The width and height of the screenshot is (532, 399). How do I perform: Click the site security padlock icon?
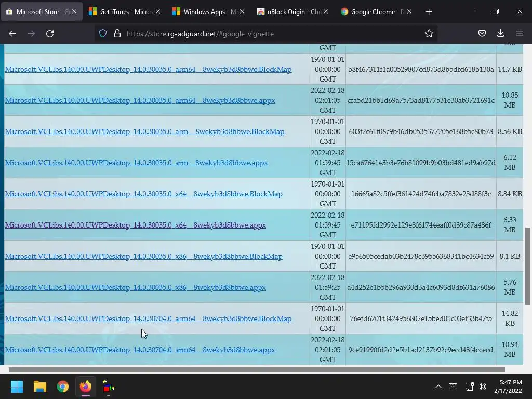117,34
